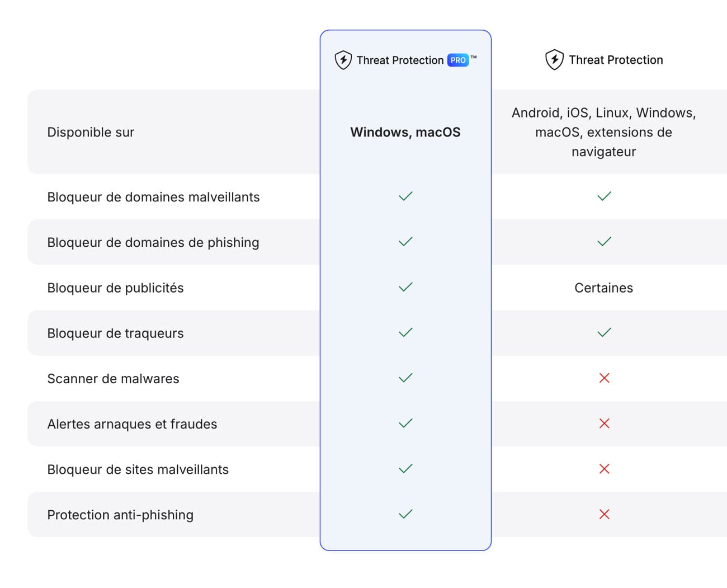Screen dimensions: 727x588
Task: Click the Threat Protection Pro shield icon
Action: 343,60
